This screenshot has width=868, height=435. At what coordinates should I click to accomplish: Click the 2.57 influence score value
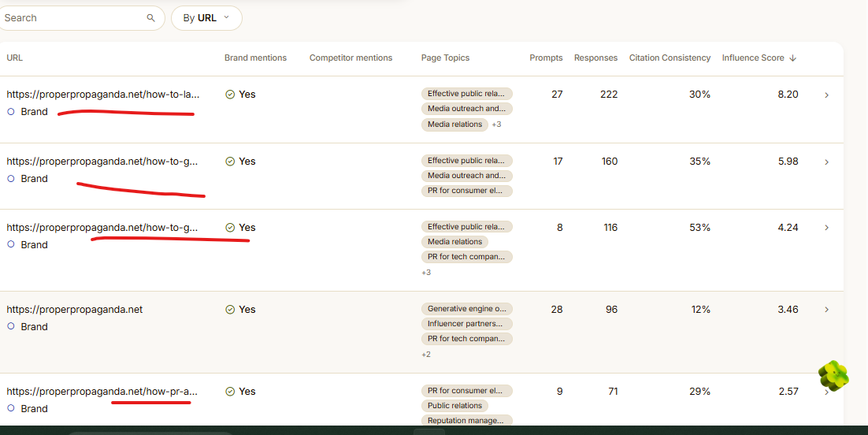coord(788,391)
